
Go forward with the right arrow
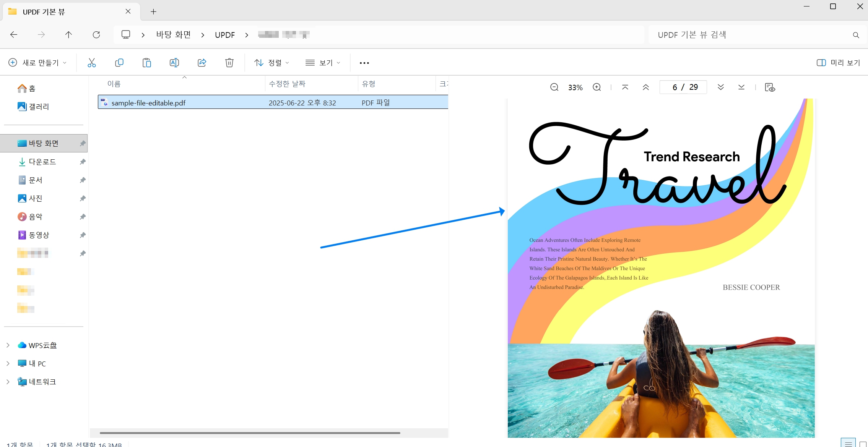(41, 35)
